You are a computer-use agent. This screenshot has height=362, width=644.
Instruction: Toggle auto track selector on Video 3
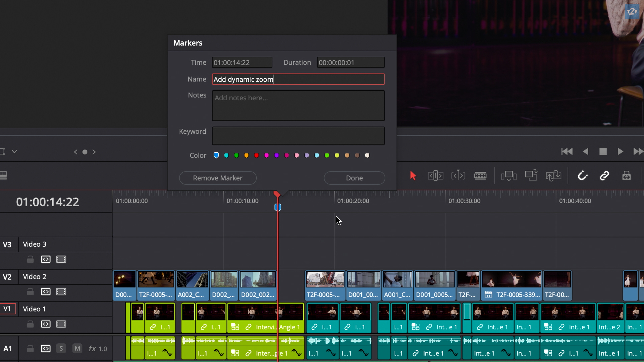[45, 259]
